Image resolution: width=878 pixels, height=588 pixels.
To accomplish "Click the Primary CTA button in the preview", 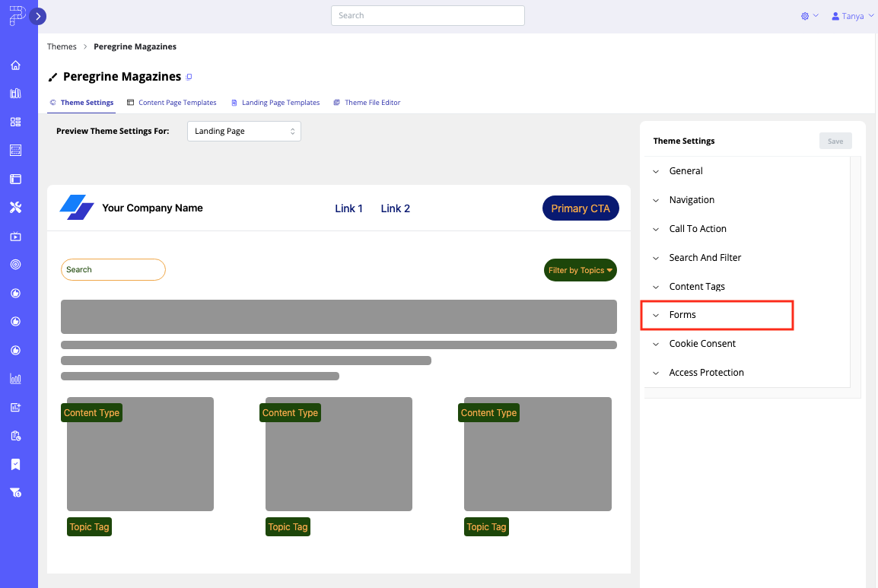I will tap(581, 208).
